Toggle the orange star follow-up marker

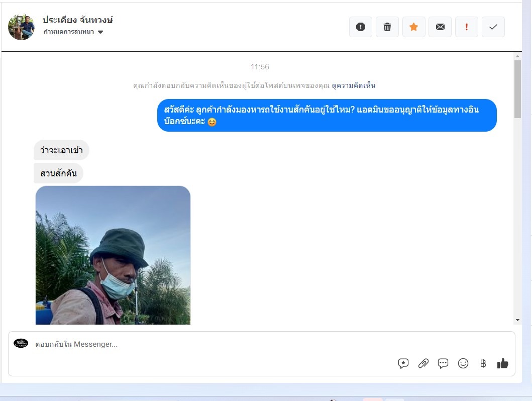click(413, 27)
